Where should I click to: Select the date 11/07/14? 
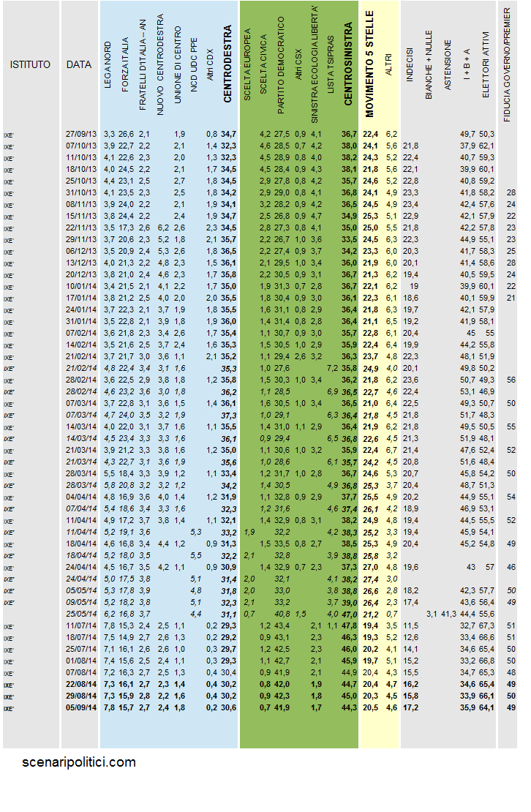[81, 625]
